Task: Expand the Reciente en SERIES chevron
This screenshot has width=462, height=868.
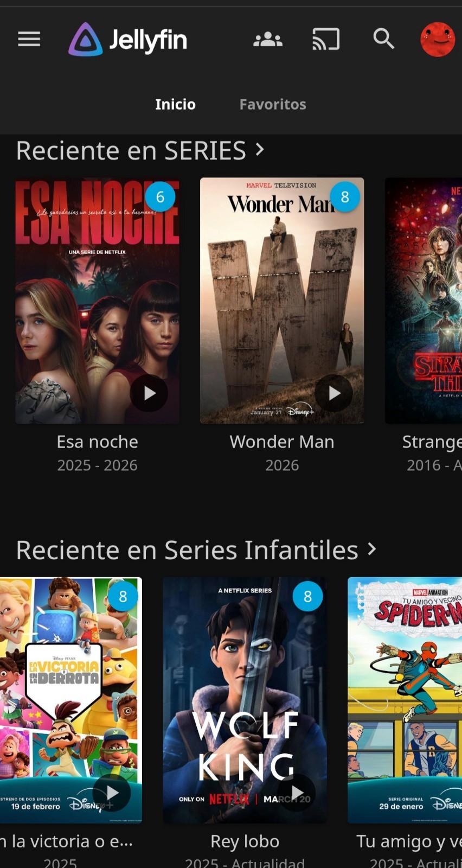Action: coord(260,149)
